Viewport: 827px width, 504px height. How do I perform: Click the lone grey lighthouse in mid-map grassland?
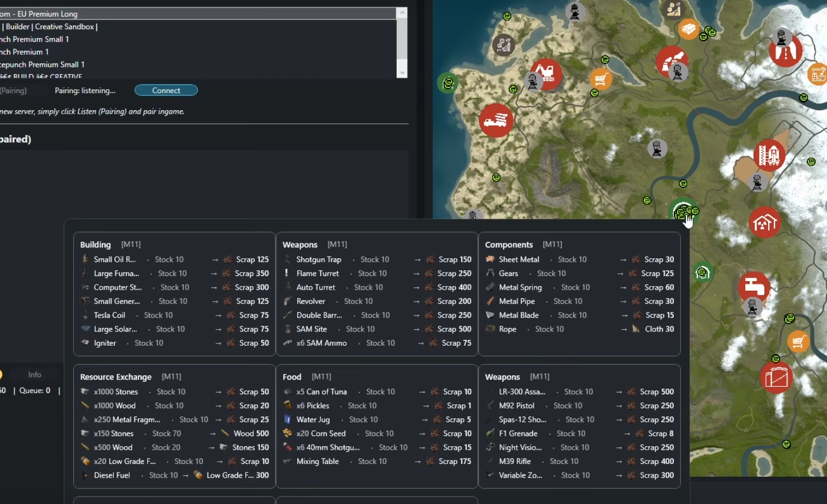tap(657, 149)
